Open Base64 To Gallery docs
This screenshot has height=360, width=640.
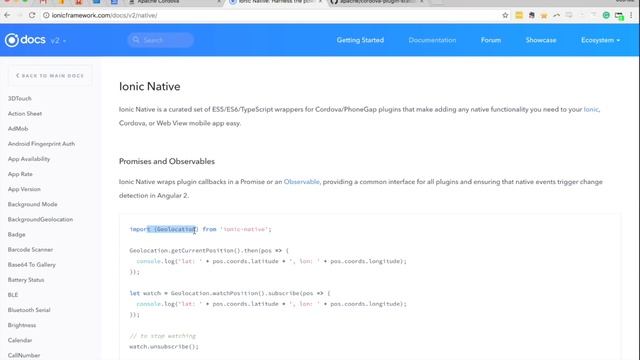pos(32,264)
